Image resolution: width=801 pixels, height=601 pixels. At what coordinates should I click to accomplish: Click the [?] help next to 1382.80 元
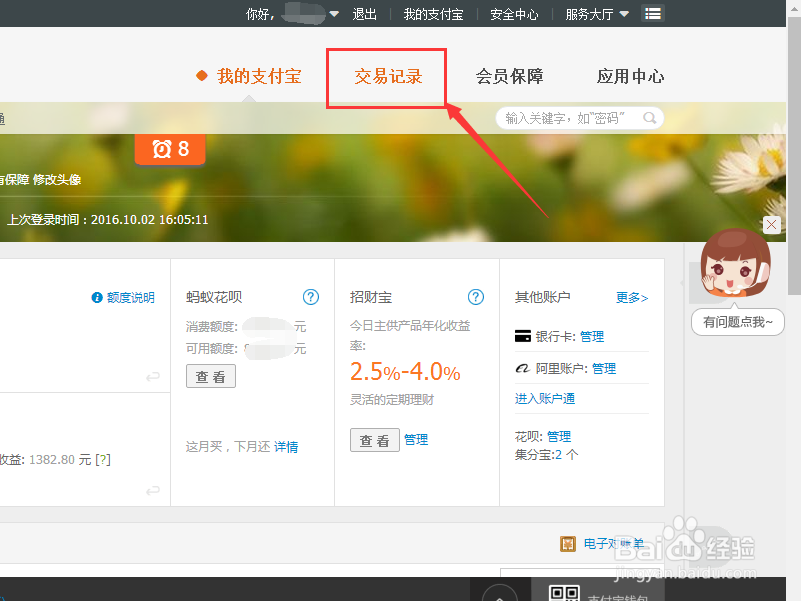[103, 459]
